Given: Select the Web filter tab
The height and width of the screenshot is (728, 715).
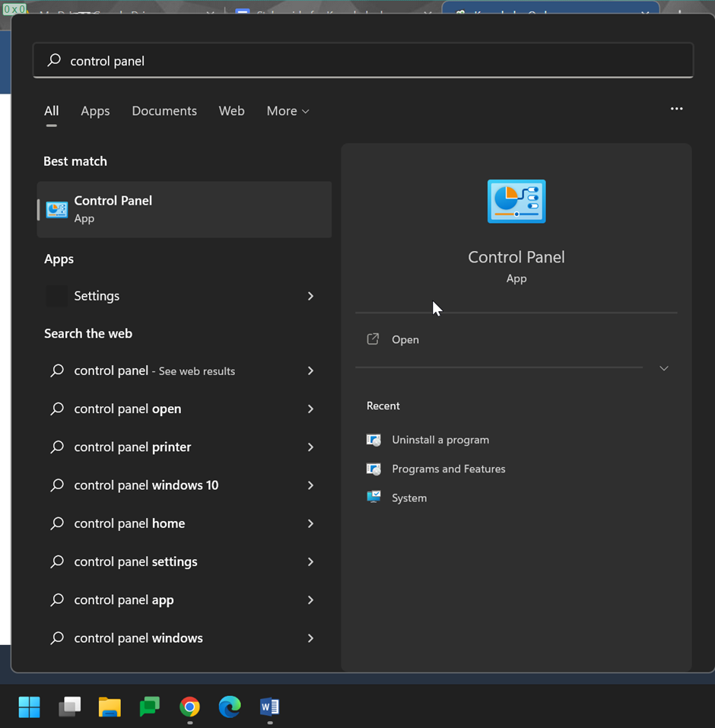Looking at the screenshot, I should pyautogui.click(x=231, y=111).
